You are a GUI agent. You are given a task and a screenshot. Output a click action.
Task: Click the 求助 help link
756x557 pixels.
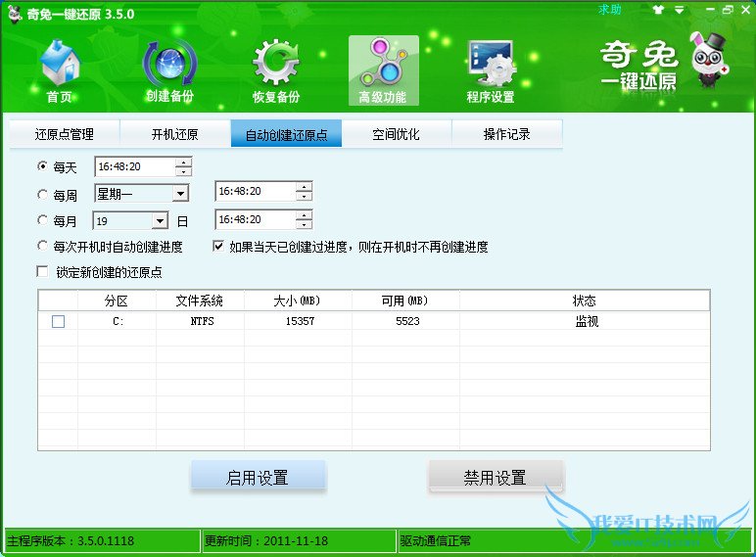click(x=609, y=9)
